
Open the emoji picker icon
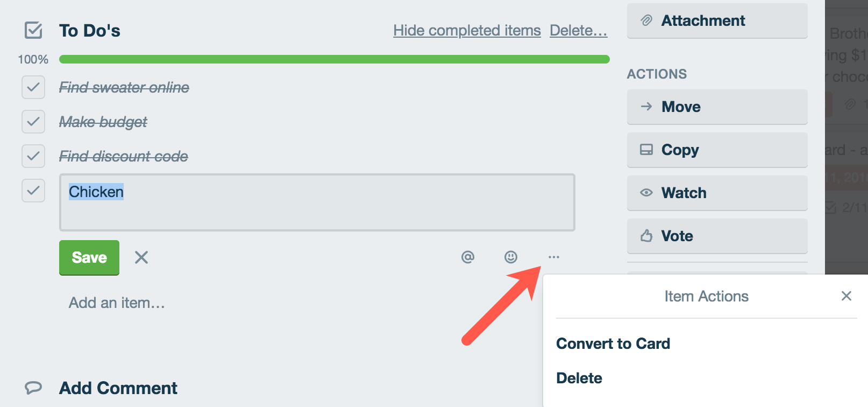pyautogui.click(x=511, y=257)
